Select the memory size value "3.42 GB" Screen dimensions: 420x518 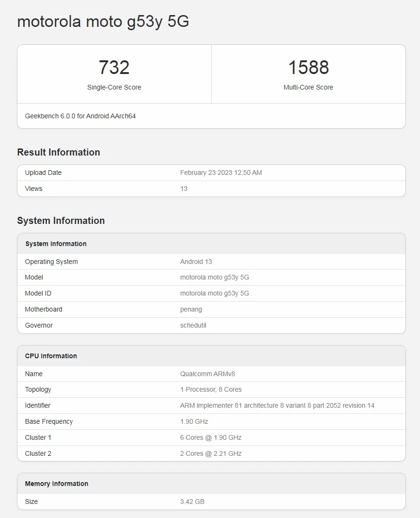(x=192, y=502)
